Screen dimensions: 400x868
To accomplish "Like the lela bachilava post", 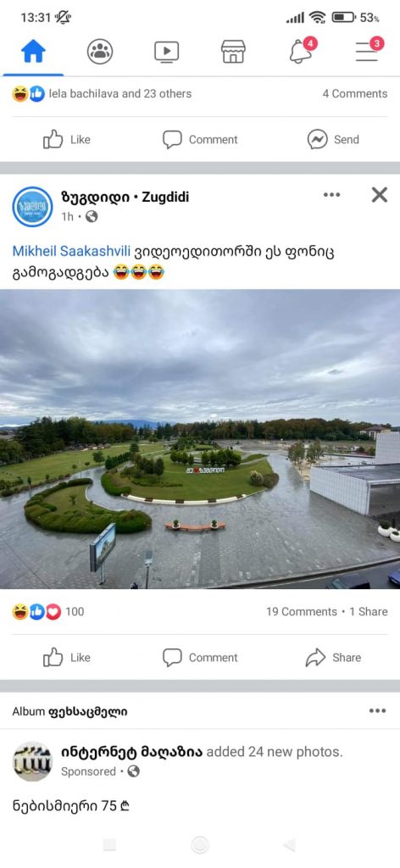I will [66, 140].
